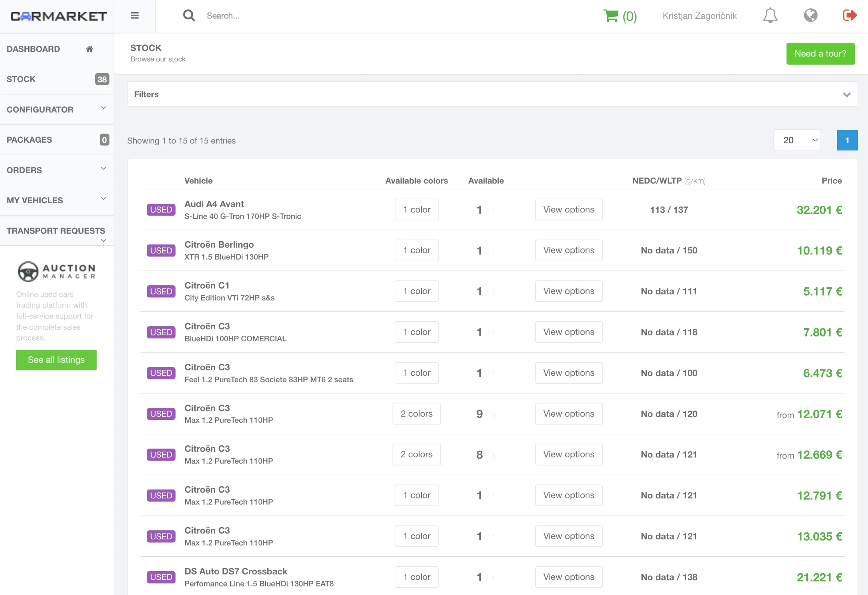Expand the Orders sidebar section
This screenshot has width=868, height=595.
57,170
